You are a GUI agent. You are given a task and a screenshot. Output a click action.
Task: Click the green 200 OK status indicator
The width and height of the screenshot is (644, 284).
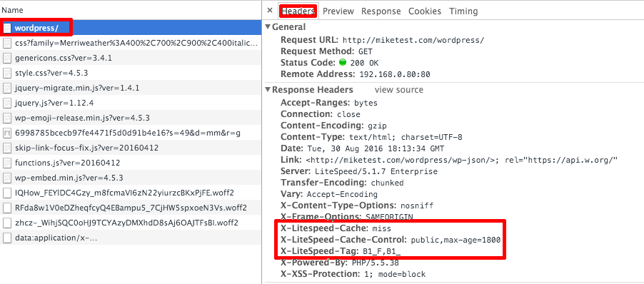(343, 63)
